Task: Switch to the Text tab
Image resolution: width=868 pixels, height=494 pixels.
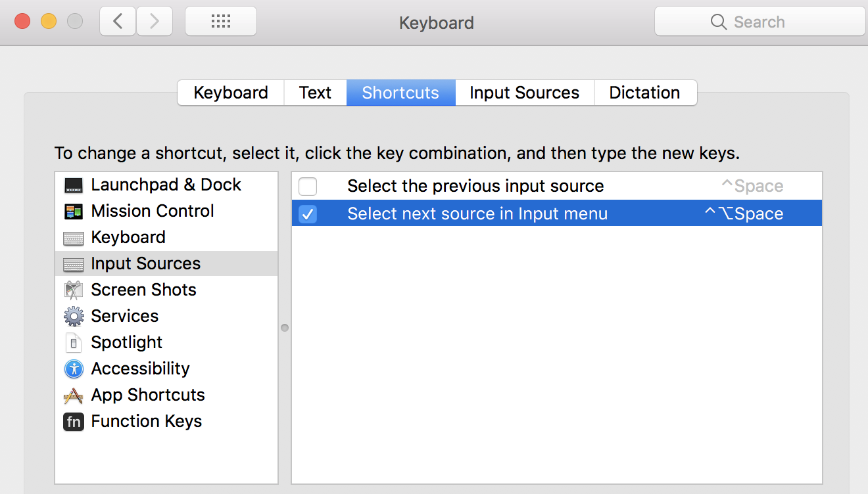Action: coord(315,93)
